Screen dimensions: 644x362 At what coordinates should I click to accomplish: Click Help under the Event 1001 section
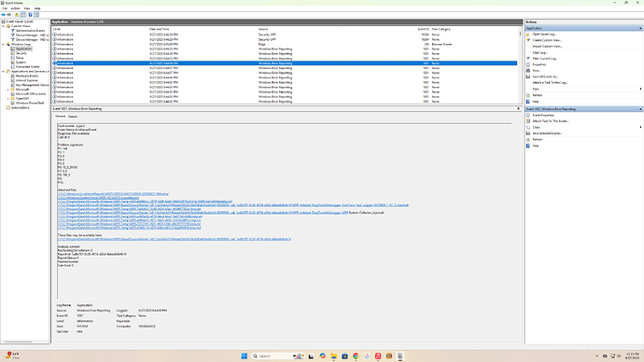pos(535,146)
